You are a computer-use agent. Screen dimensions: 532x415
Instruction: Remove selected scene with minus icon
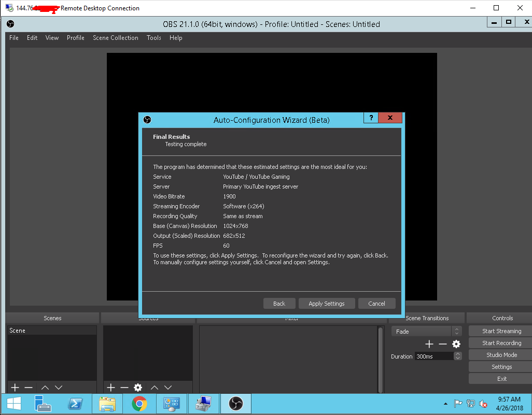pos(29,387)
